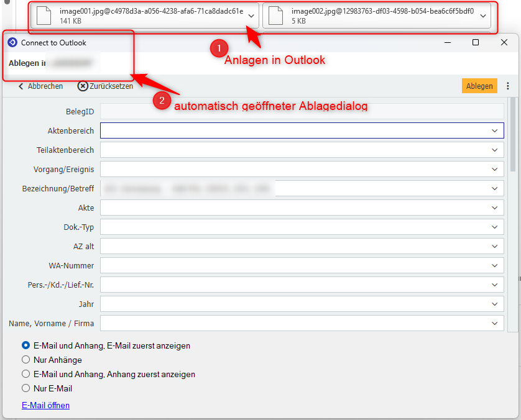Click the image001.jpg attachment file icon
The image size is (521, 420).
coord(45,16)
